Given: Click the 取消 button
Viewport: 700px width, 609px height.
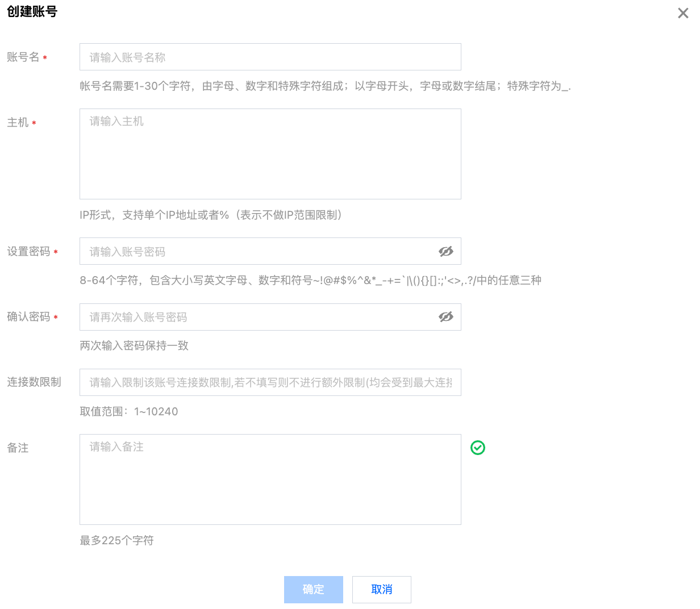Looking at the screenshot, I should 382,590.
